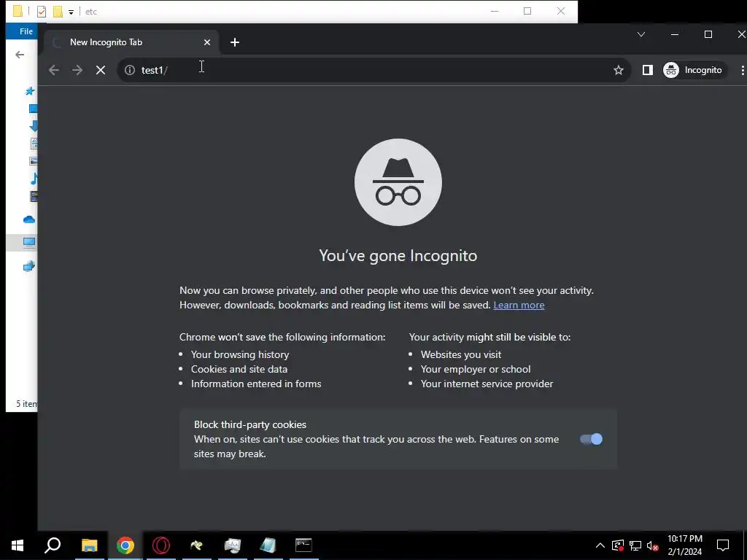Open Command Prompt from taskbar
The image size is (747, 560).
pyautogui.click(x=303, y=545)
